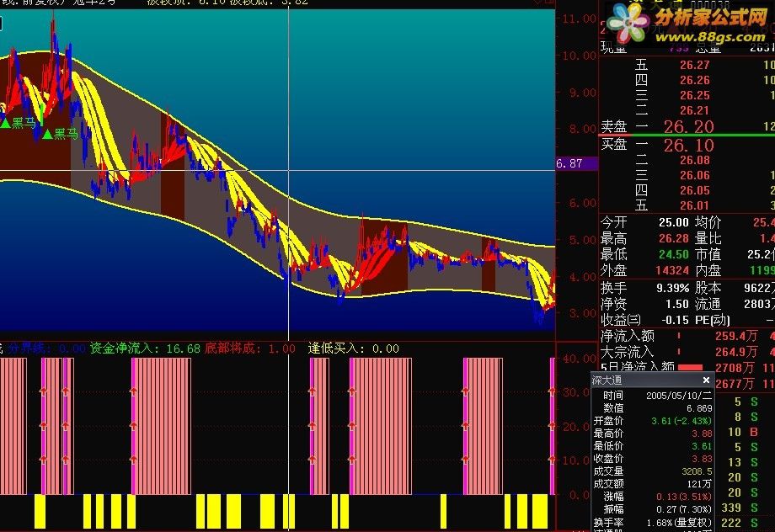Image resolution: width=775 pixels, height=532 pixels.
Task: Click the 现量 label
Action: pyautogui.click(x=614, y=48)
